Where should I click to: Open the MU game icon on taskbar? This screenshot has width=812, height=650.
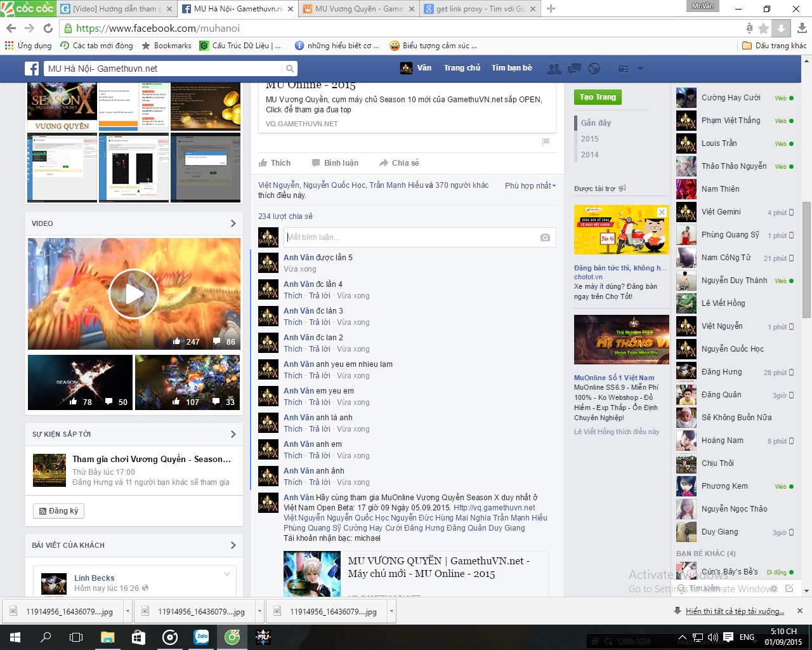263,637
